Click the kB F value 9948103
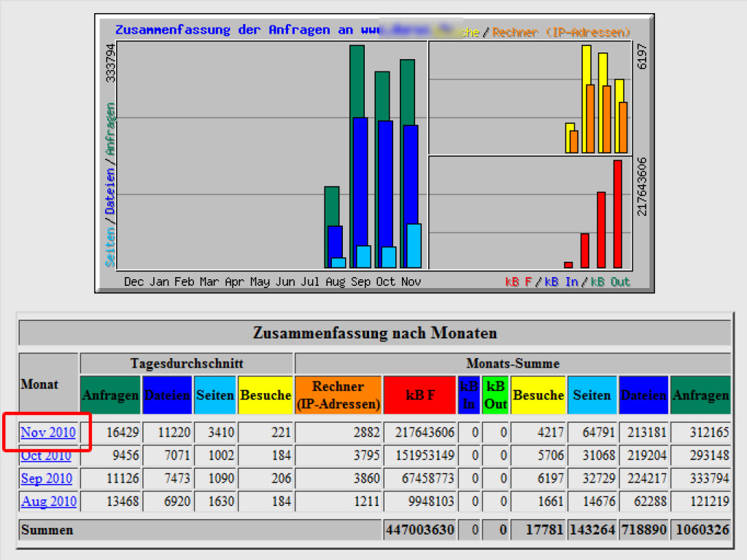This screenshot has height=560, width=747. pyautogui.click(x=431, y=502)
